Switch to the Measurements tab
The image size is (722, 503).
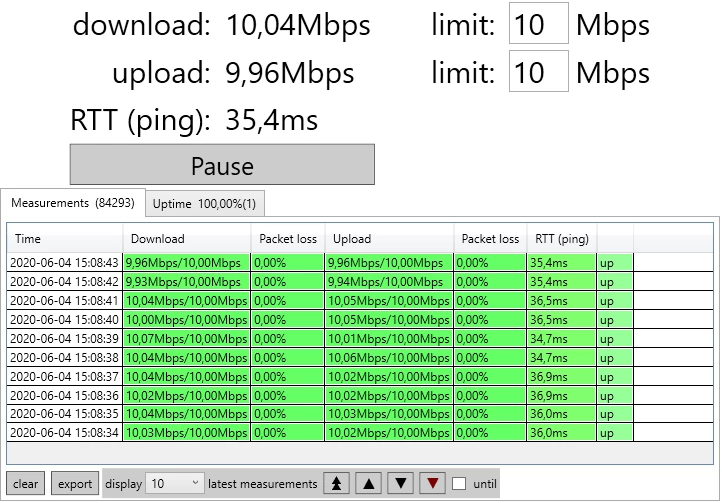tap(73, 203)
